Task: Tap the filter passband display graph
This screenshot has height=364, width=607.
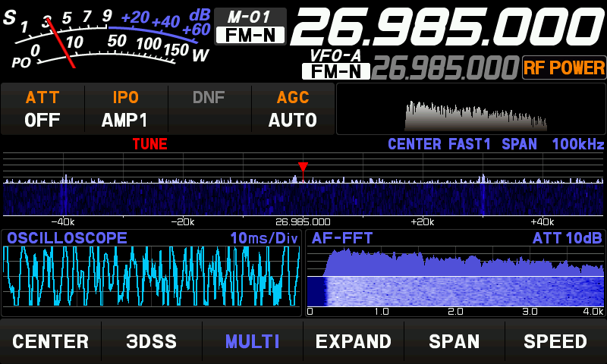Action: point(470,109)
